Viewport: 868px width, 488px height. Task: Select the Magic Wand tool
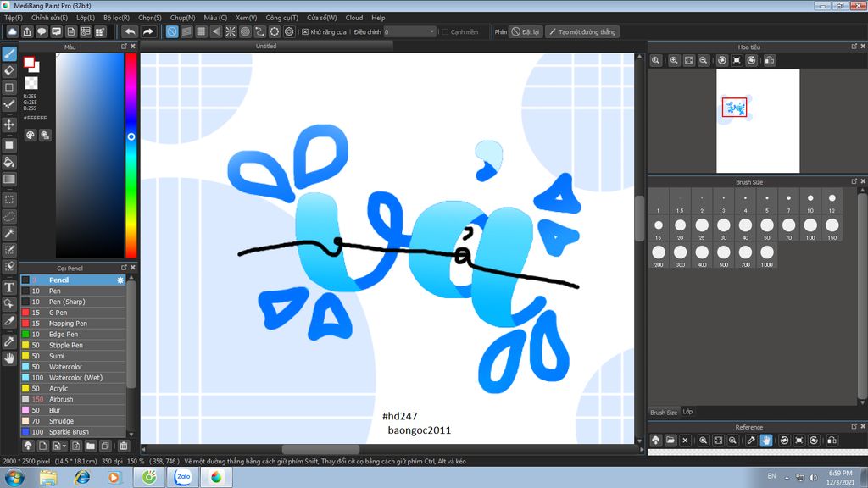click(9, 233)
